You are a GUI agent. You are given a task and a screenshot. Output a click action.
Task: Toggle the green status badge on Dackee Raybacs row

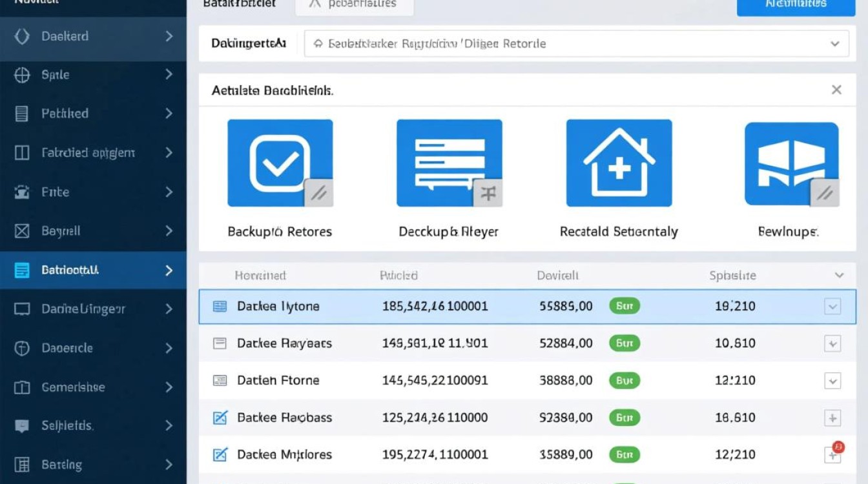click(624, 343)
